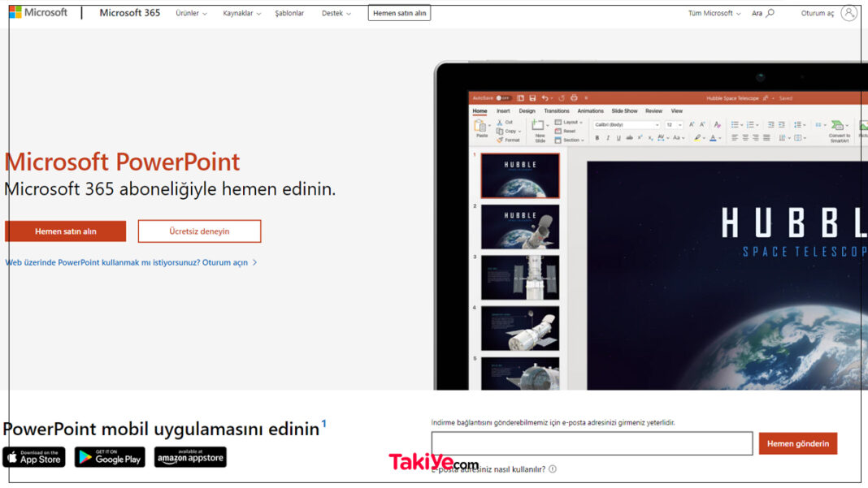Click the numbered list icon in the ribbon
The height and width of the screenshot is (488, 868).
(751, 125)
